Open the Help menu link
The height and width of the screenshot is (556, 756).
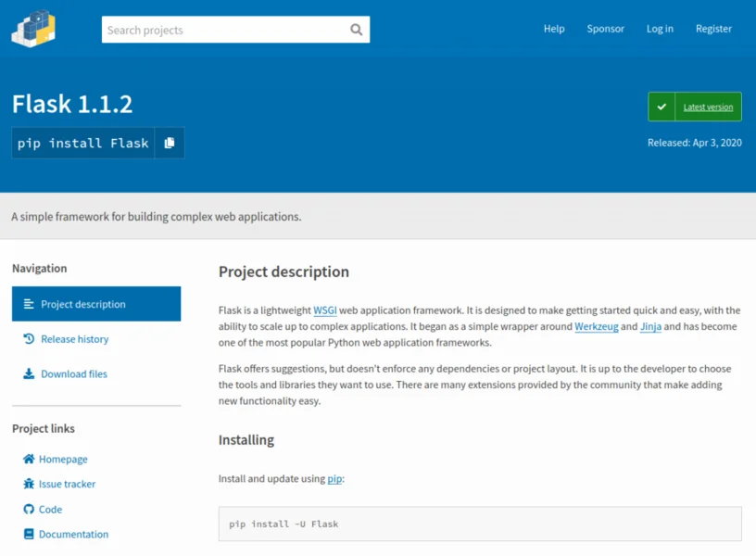554,29
